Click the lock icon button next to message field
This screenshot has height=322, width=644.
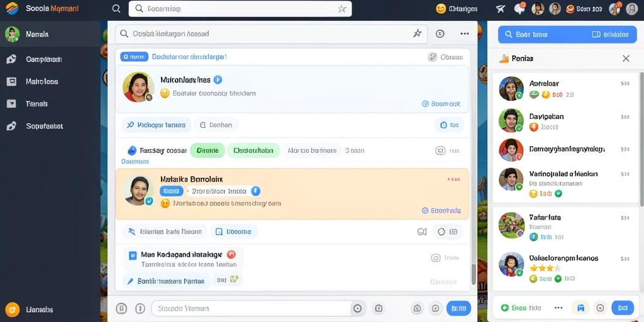(378, 308)
